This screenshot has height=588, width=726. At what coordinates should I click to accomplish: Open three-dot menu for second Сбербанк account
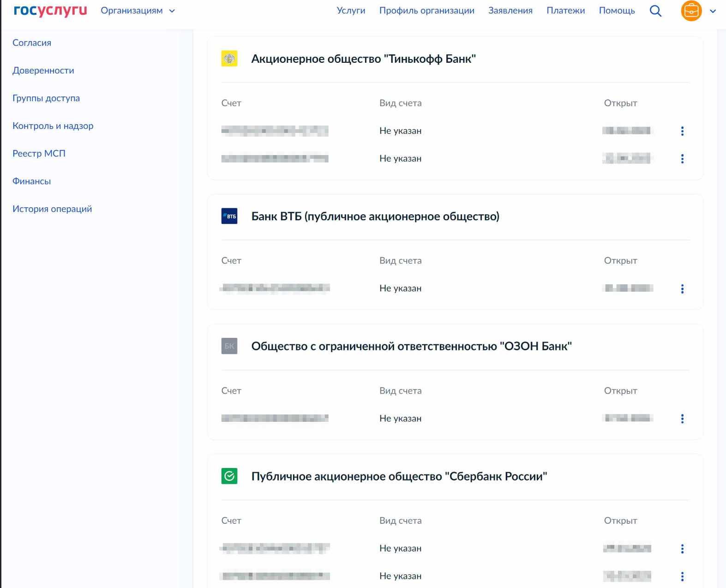pyautogui.click(x=682, y=576)
